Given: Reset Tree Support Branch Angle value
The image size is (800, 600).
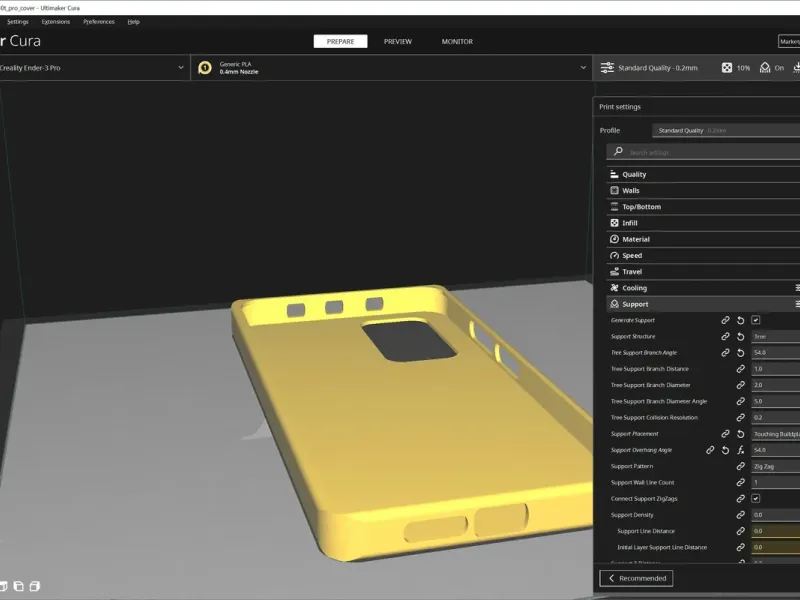Looking at the screenshot, I should tap(740, 353).
